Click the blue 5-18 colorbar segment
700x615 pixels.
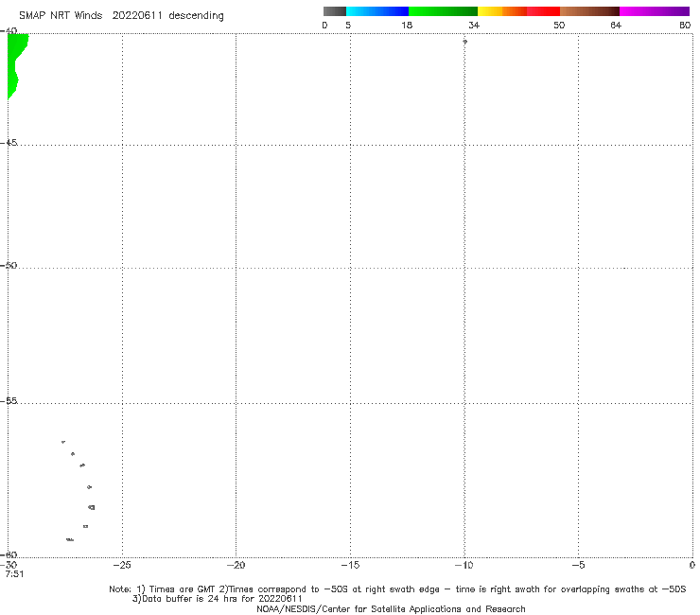(377, 11)
